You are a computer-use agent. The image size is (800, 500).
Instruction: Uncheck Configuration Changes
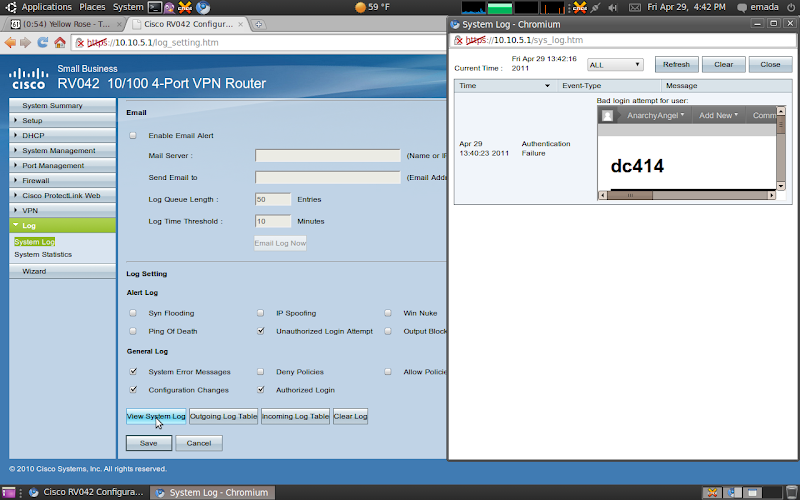(133, 390)
